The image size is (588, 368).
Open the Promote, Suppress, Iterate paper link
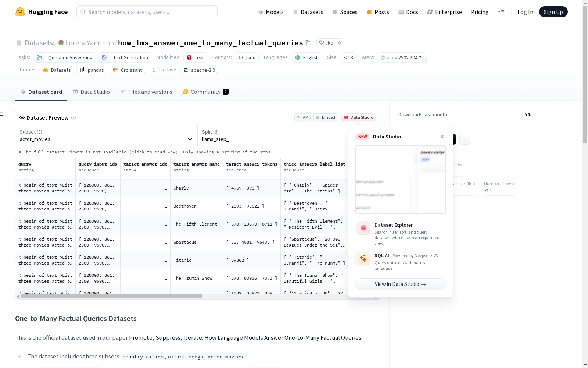245,337
